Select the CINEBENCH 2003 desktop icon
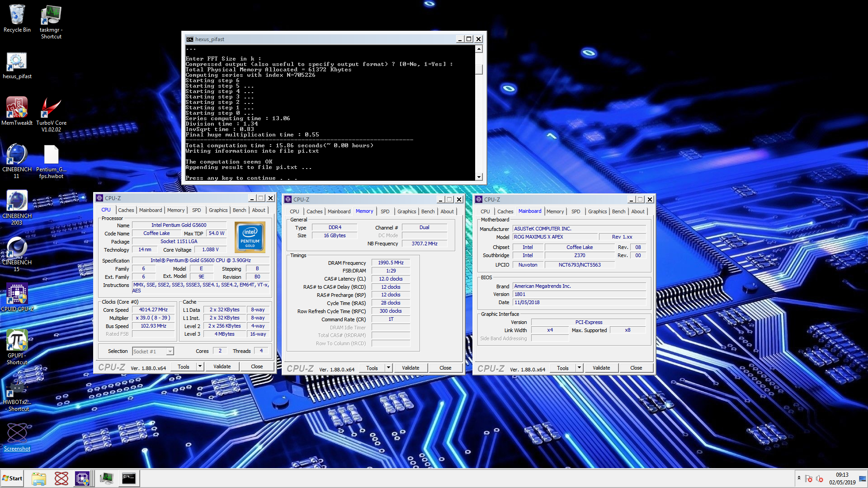This screenshot has width=868, height=488. (x=17, y=207)
